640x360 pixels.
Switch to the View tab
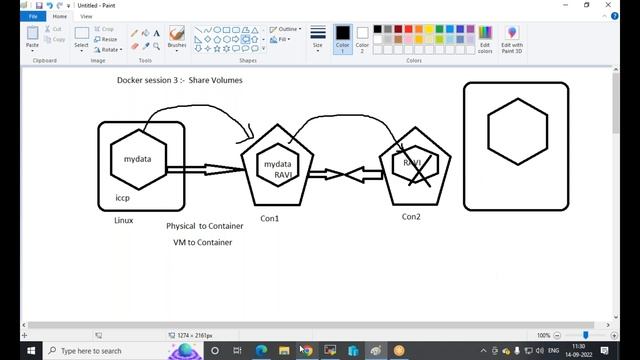coord(86,16)
